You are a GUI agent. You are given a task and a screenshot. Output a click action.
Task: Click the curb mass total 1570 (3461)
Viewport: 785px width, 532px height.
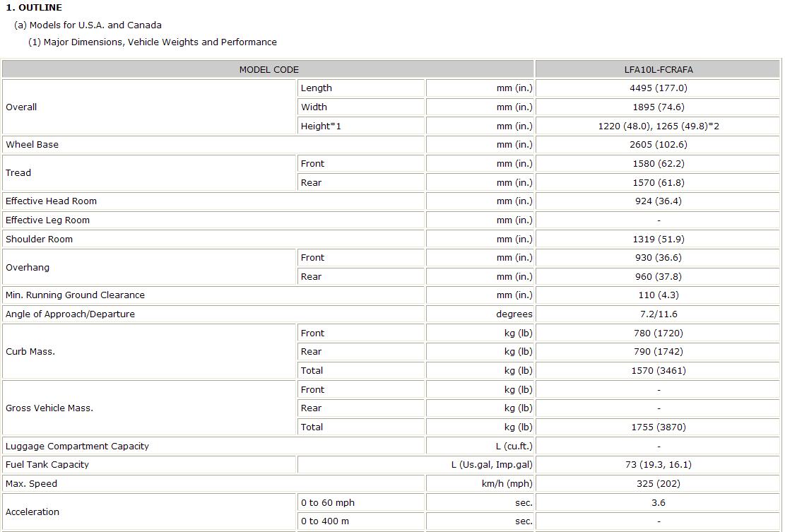click(659, 371)
